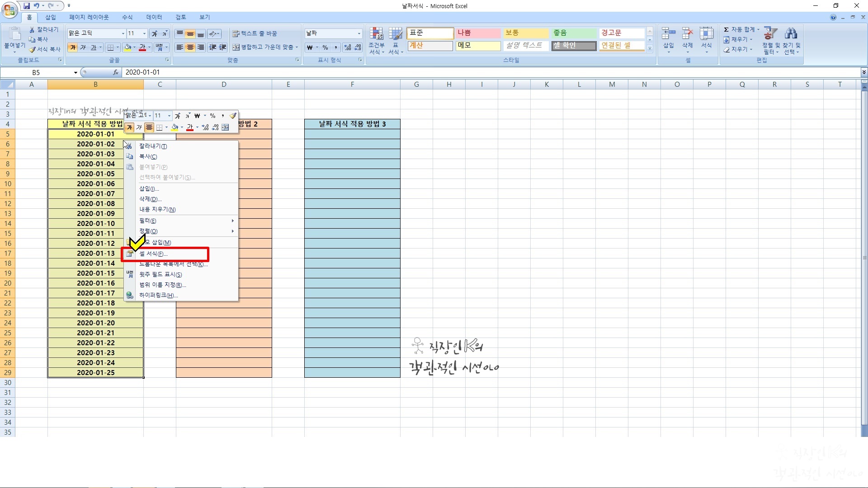Click the Conditional Formatting (조건부 서식) icon
The image size is (868, 488).
pos(376,34)
